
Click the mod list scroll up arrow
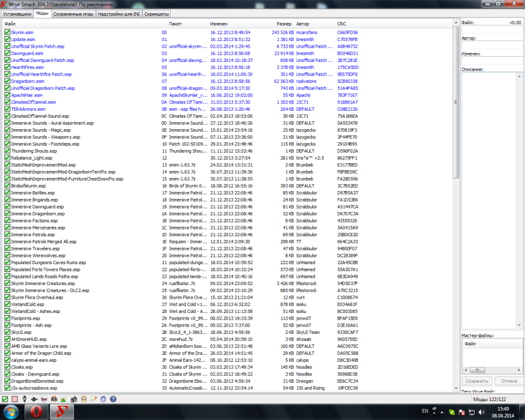456,23
